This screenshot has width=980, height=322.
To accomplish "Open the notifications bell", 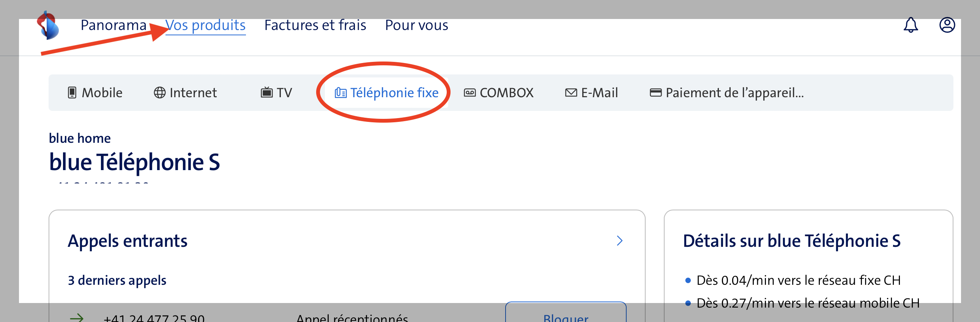I will (x=911, y=25).
